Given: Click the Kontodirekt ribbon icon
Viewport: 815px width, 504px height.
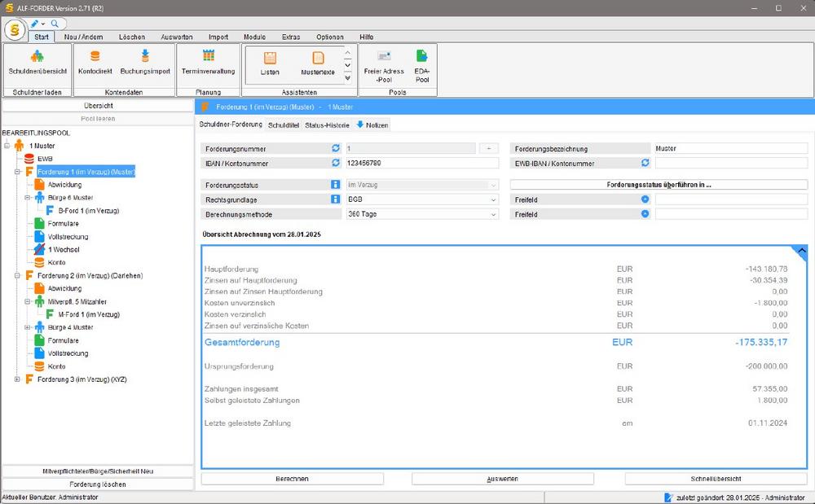Looking at the screenshot, I should 95,62.
